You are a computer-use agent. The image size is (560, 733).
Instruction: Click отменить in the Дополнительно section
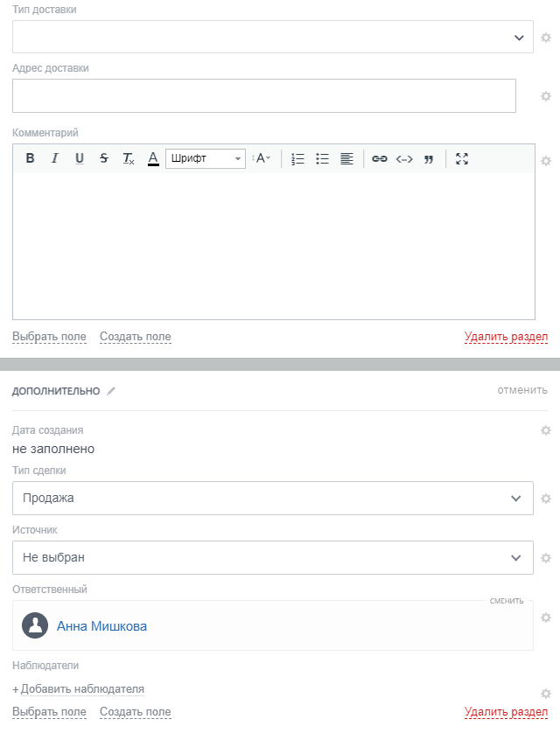click(522, 390)
